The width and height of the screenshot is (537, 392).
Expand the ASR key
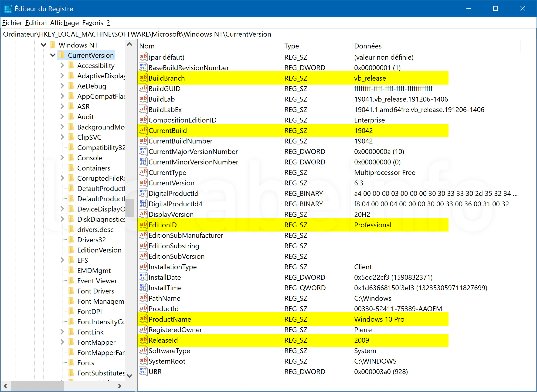point(62,106)
